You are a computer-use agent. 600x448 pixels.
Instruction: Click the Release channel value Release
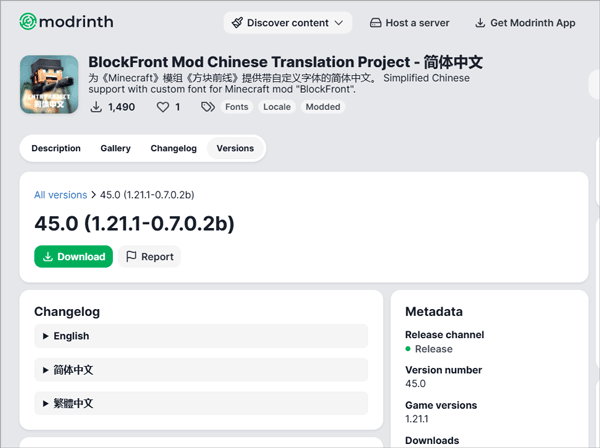click(x=434, y=349)
